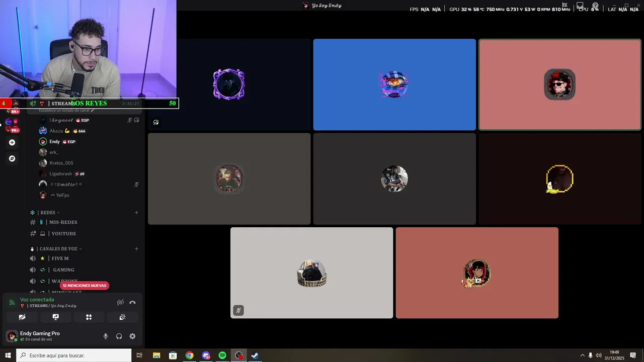
Task: Turn on camera in voice panel
Action: point(22,317)
